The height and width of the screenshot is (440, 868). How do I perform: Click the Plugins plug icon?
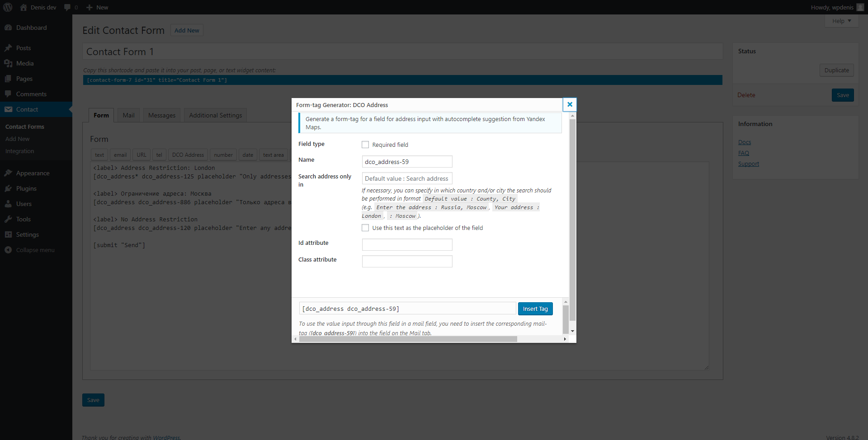click(x=8, y=188)
